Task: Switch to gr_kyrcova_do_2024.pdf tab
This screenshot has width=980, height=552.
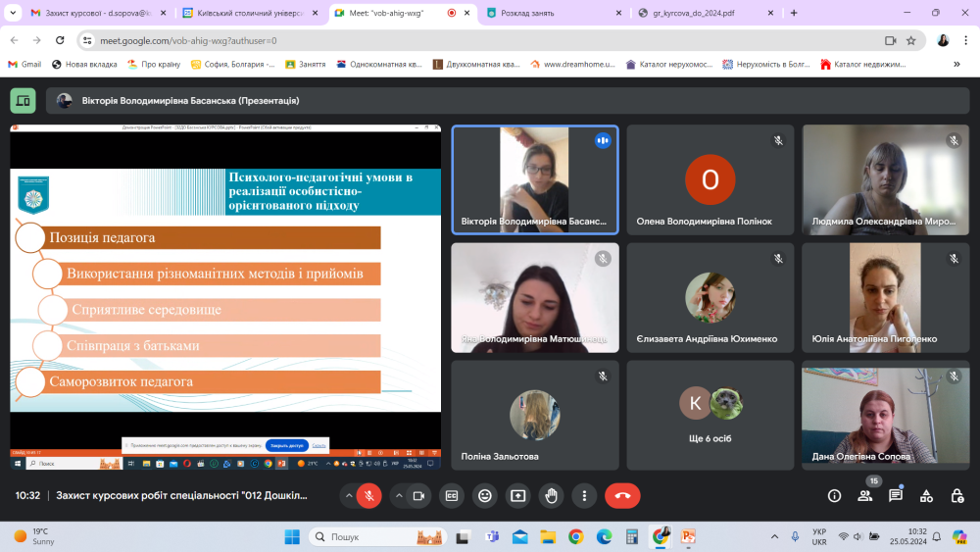Action: tap(707, 13)
